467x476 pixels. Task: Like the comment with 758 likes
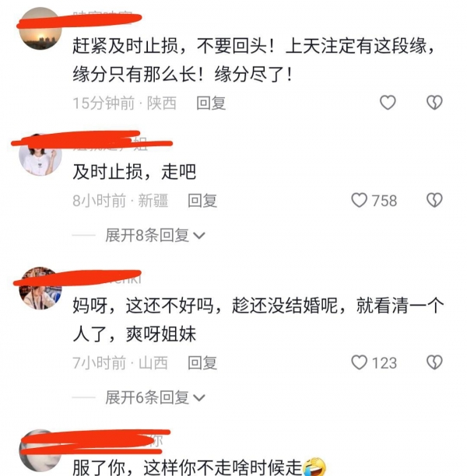coord(359,201)
